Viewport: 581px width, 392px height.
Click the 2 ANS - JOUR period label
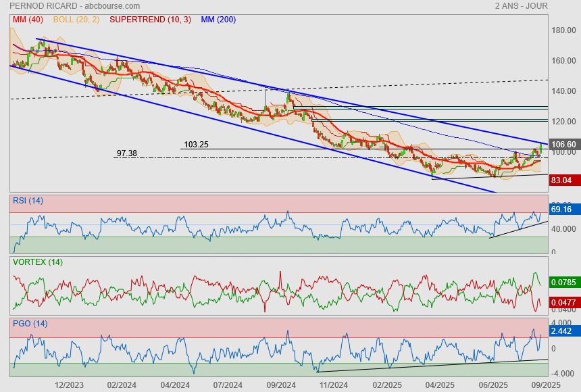coord(521,6)
